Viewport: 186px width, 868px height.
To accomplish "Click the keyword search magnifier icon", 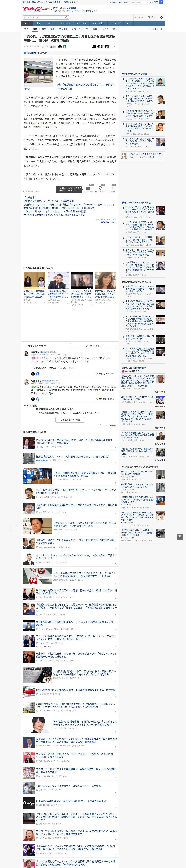I will (x=66, y=18).
